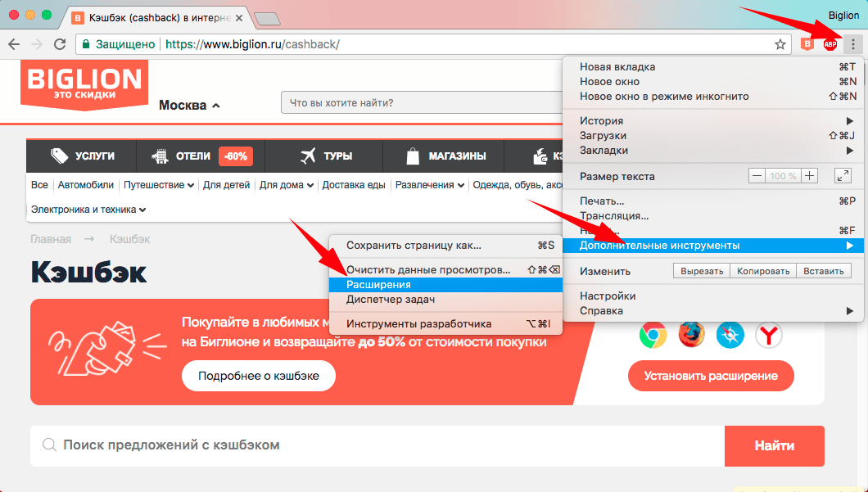This screenshot has height=492, width=868.
Task: Select Дополнительные инструменты menu item
Action: (713, 245)
